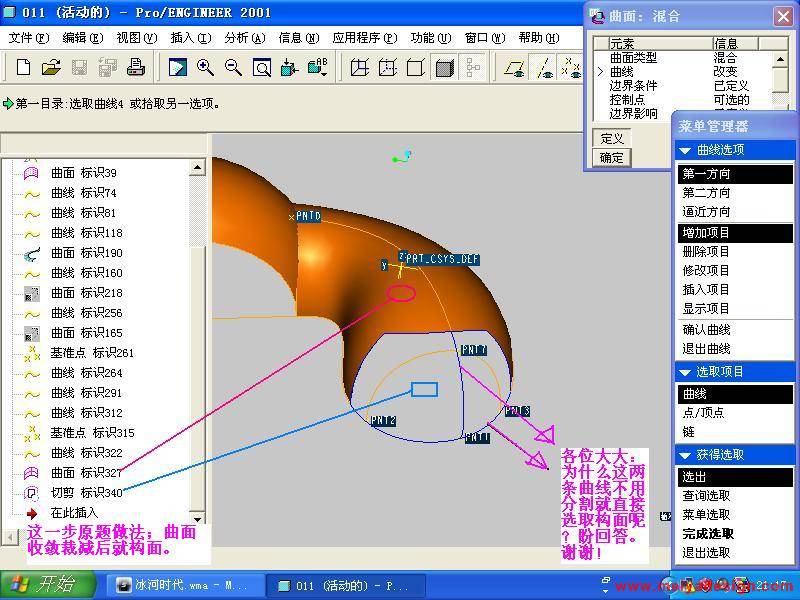Click the Repaint screen icon
Image resolution: width=800 pixels, height=600 pixels.
pos(177,68)
